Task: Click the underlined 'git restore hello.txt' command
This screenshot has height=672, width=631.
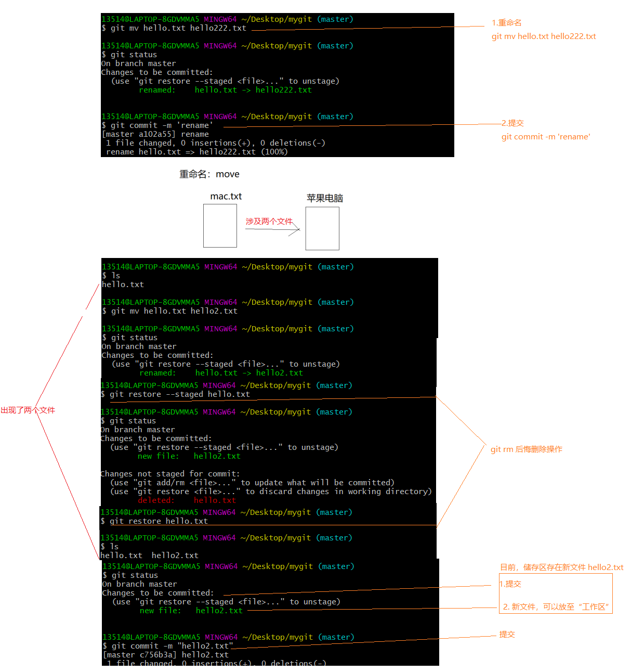Action: (x=159, y=521)
